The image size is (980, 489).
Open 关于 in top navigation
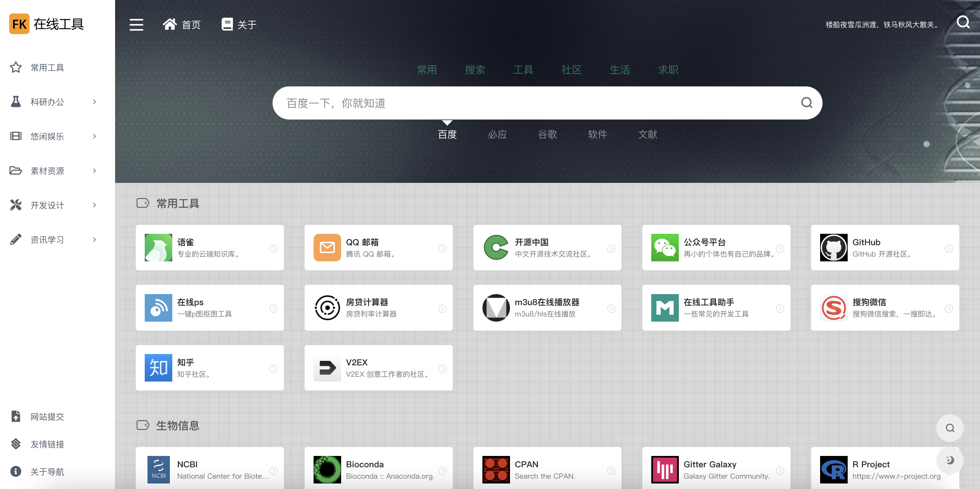coord(239,25)
